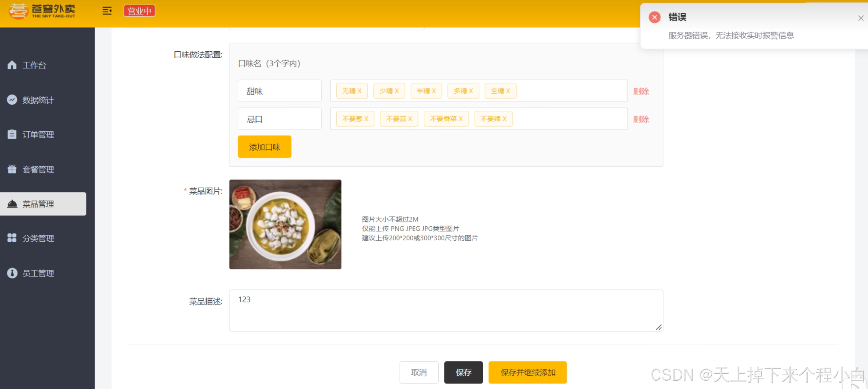Click the 工作台 home icon

coord(12,65)
